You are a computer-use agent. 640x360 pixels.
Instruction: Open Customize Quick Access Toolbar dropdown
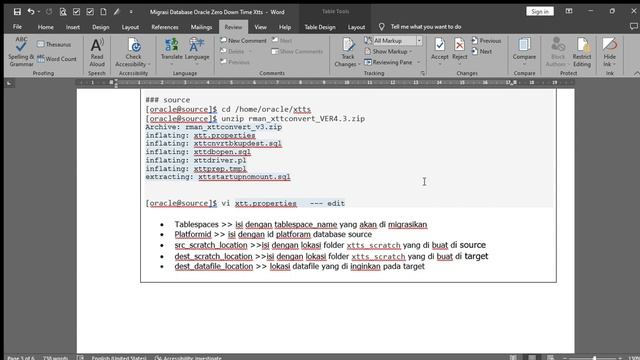coord(131,12)
